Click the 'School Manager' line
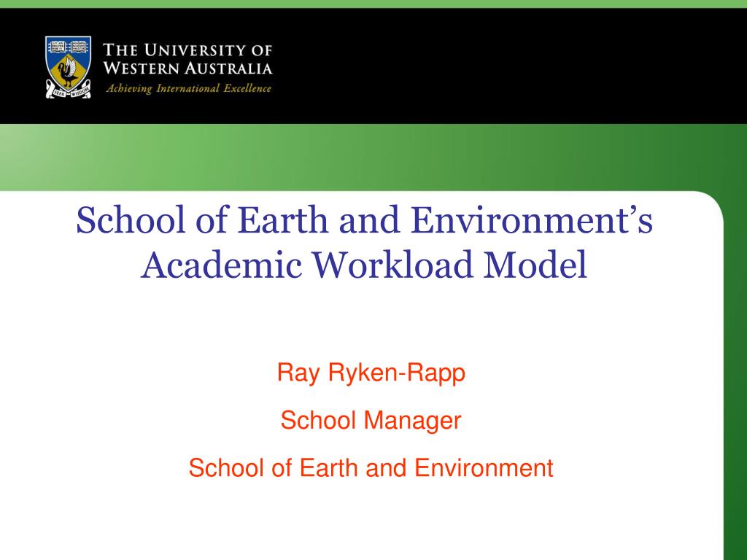Image resolution: width=747 pixels, height=560 pixels. [x=371, y=421]
